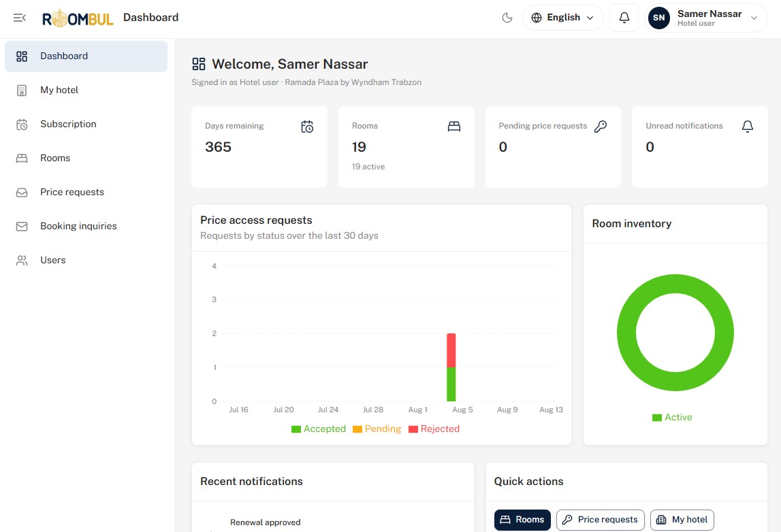The height and width of the screenshot is (532, 781).
Task: Click the Rooms bed icon in the sidebar
Action: click(x=22, y=159)
